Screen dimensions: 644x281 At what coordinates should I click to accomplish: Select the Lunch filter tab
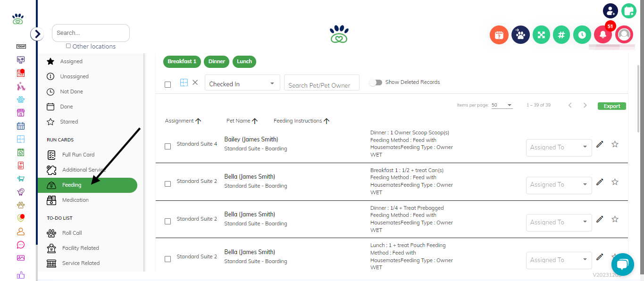coord(244,61)
